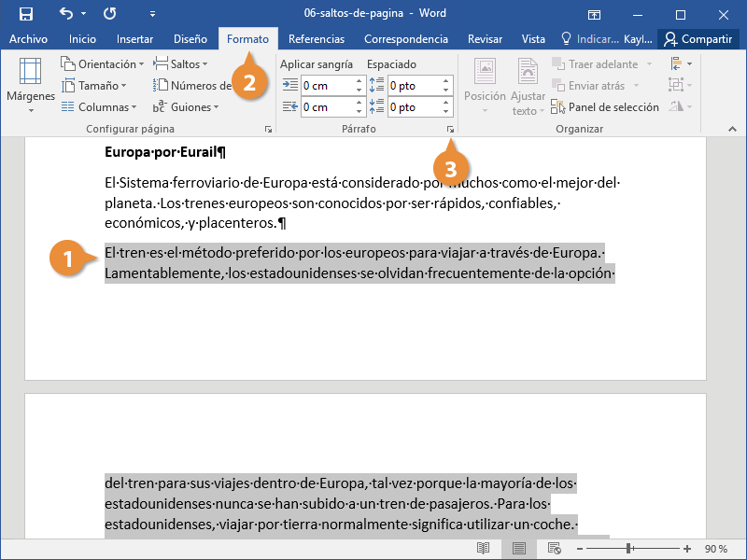
Task: Select the Formato tab
Action: click(x=247, y=39)
